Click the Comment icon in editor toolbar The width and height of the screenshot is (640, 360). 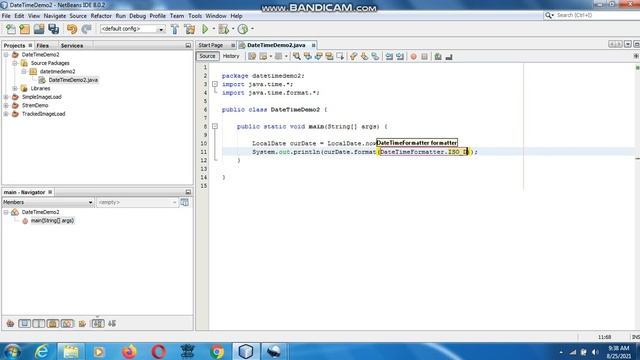pyautogui.click(x=438, y=57)
